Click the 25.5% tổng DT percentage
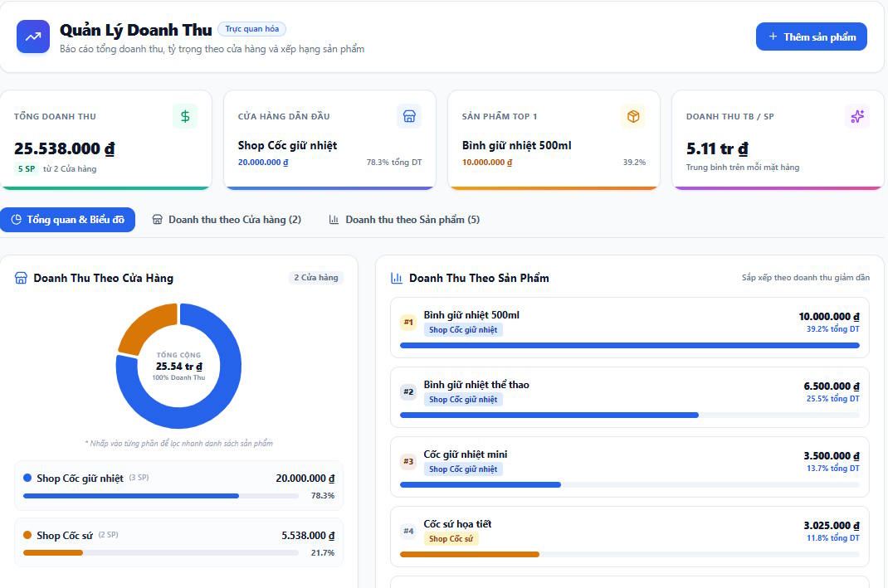The height and width of the screenshot is (588, 888). point(833,399)
